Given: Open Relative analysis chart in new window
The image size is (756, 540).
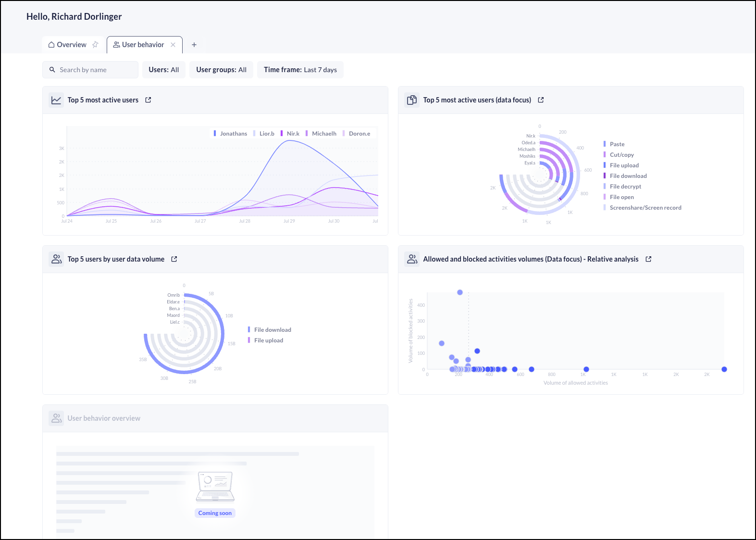Looking at the screenshot, I should click(x=648, y=259).
